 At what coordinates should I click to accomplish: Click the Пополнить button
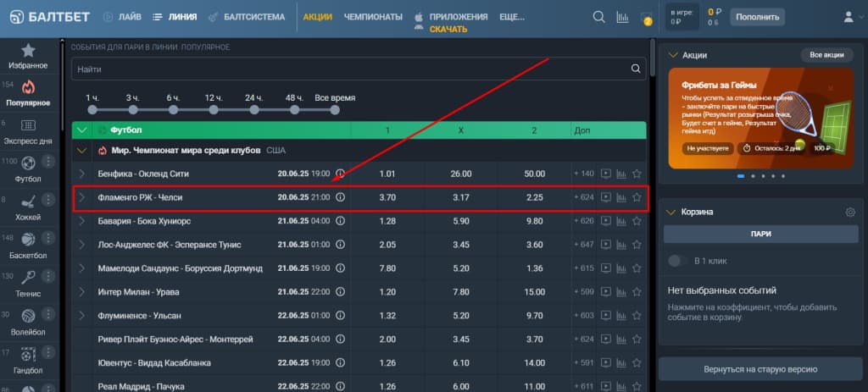point(757,17)
